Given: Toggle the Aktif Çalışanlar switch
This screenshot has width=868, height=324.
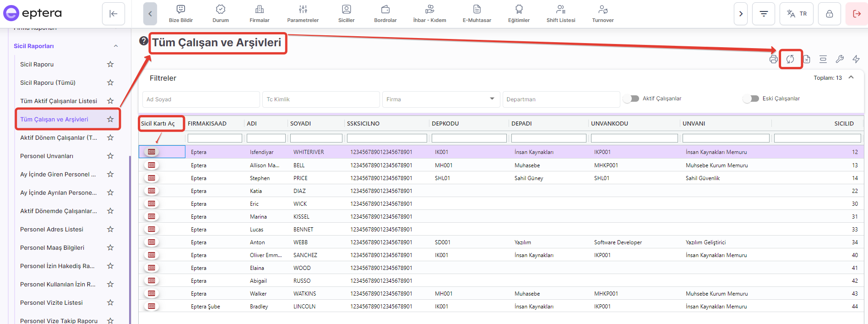Looking at the screenshot, I should 632,99.
